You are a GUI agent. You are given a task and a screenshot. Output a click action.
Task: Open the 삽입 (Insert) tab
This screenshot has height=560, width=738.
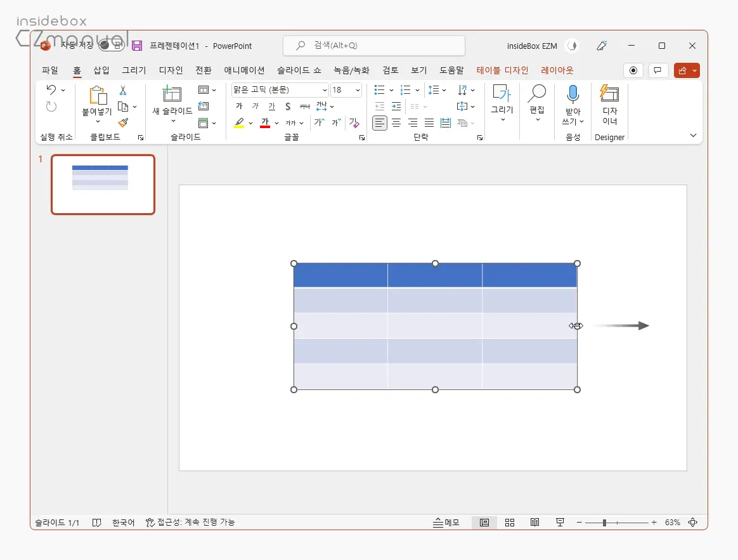point(101,70)
